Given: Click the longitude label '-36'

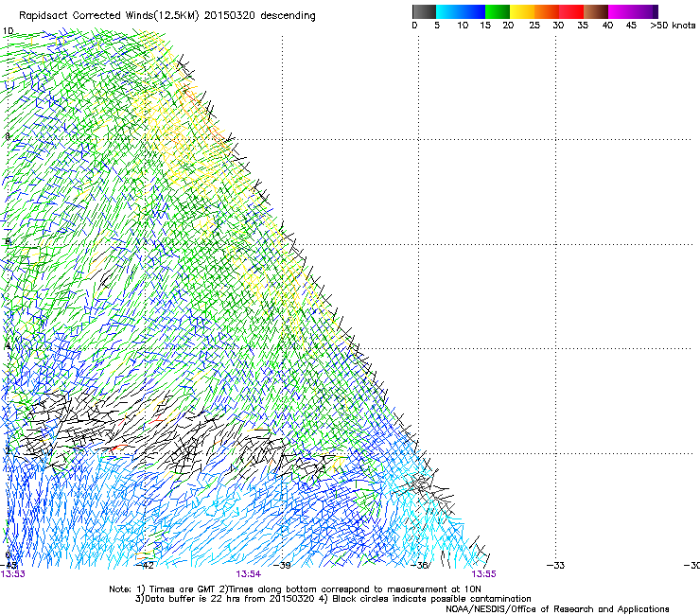Looking at the screenshot, I should 419,566.
